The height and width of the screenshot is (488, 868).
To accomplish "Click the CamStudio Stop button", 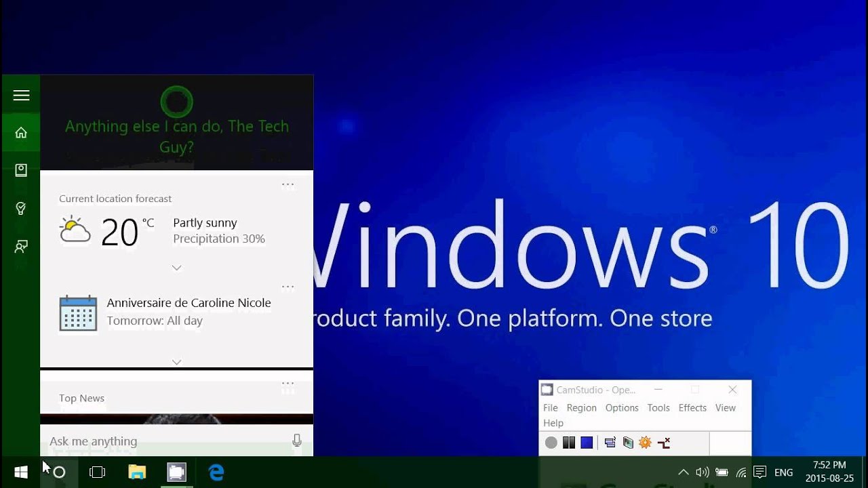I will pos(587,443).
